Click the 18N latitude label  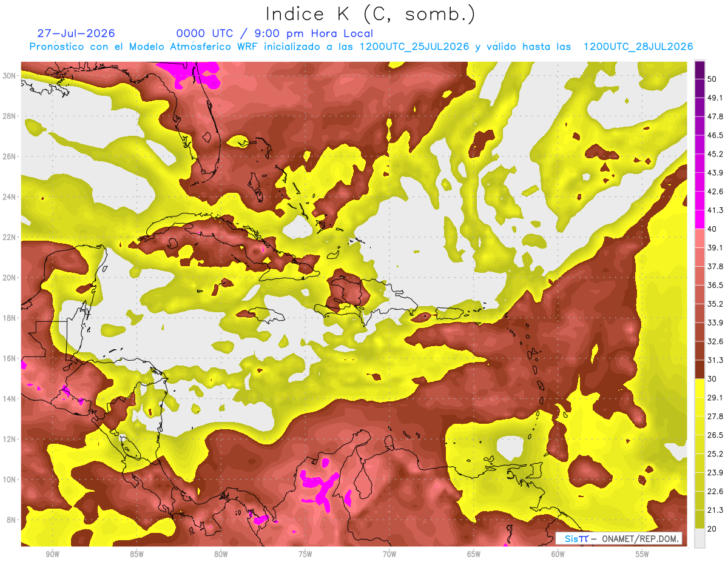click(10, 318)
